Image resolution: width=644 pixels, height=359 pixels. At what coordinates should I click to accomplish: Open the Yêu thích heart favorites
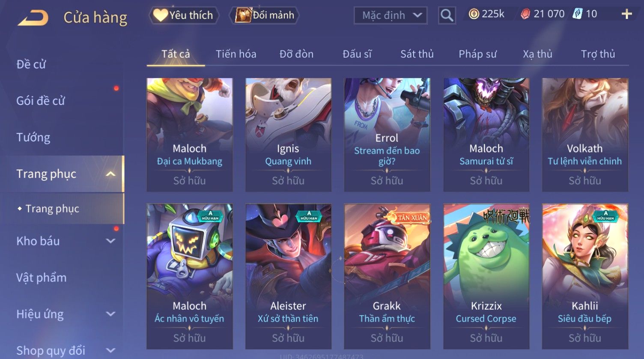coord(183,15)
